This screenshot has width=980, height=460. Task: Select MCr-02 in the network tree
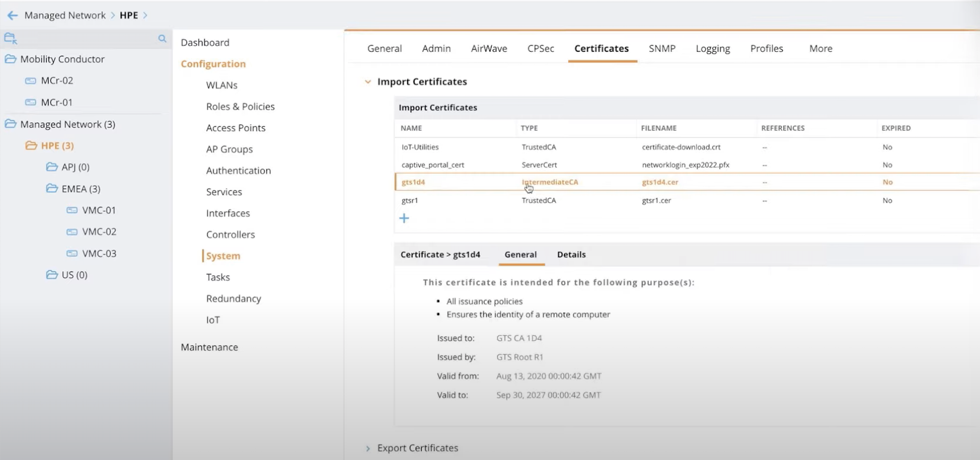(x=57, y=81)
